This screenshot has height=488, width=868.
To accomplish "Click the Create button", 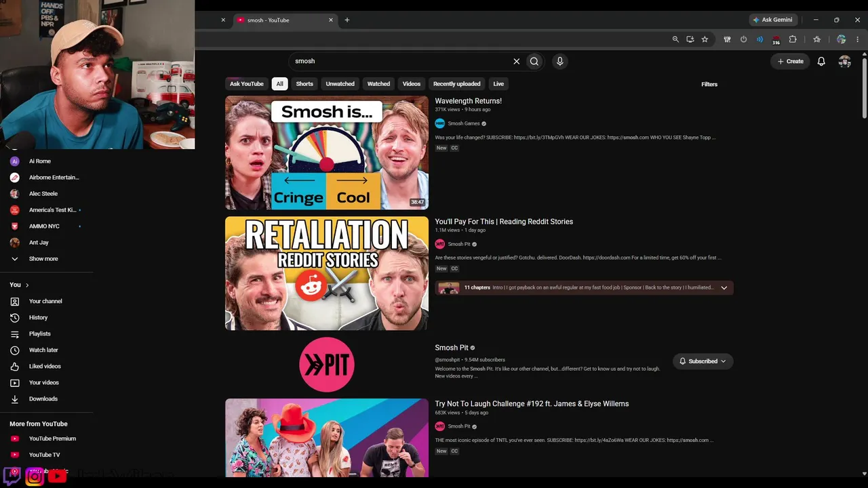I will coord(791,61).
